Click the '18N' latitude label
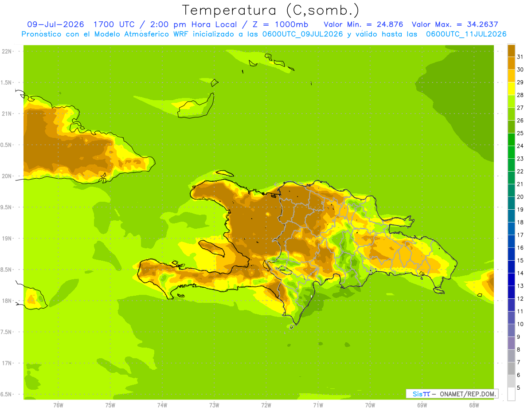 (x=7, y=301)
